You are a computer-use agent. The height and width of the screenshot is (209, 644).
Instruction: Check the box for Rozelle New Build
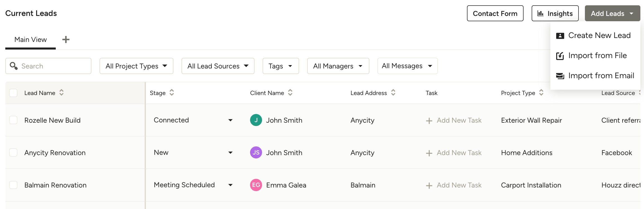pyautogui.click(x=13, y=120)
